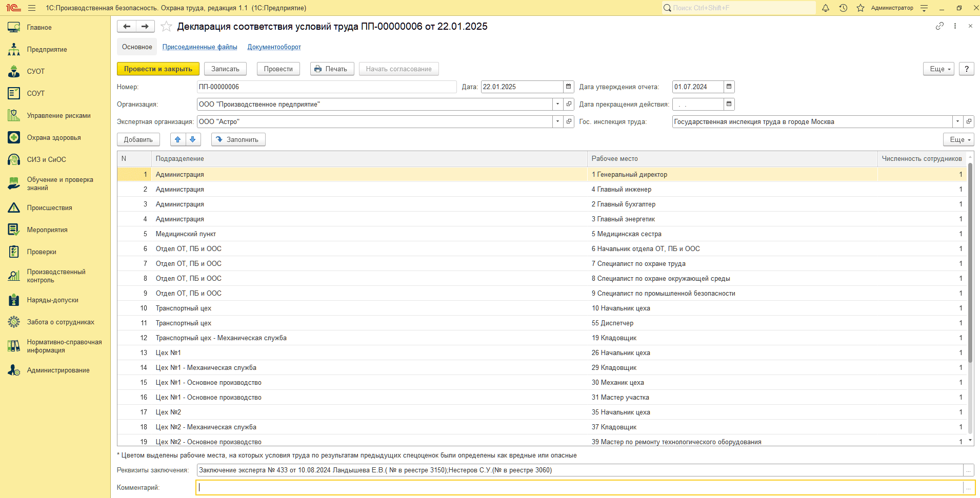Sort by Рабочее место column header
Viewport: 980px width, 498px height.
(x=732, y=159)
